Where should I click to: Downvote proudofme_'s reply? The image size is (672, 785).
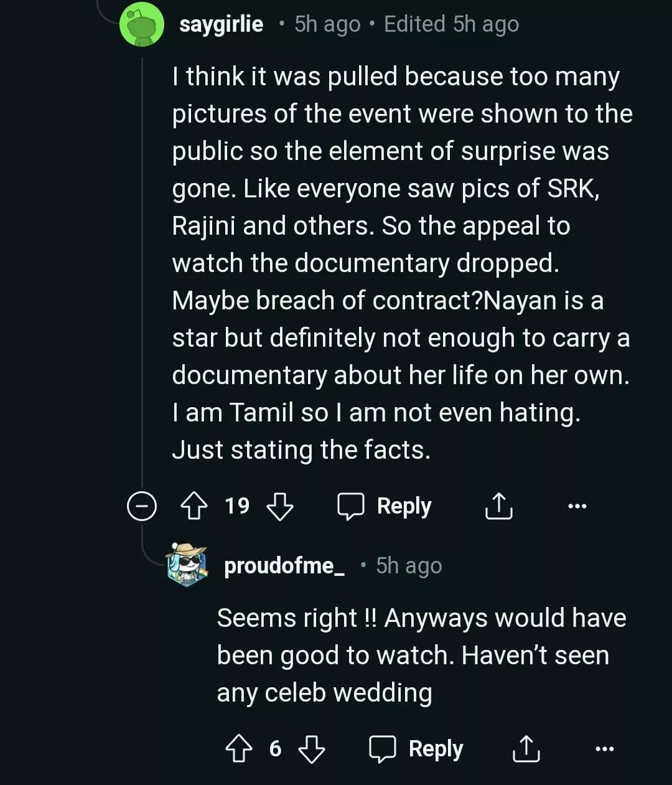tap(312, 749)
